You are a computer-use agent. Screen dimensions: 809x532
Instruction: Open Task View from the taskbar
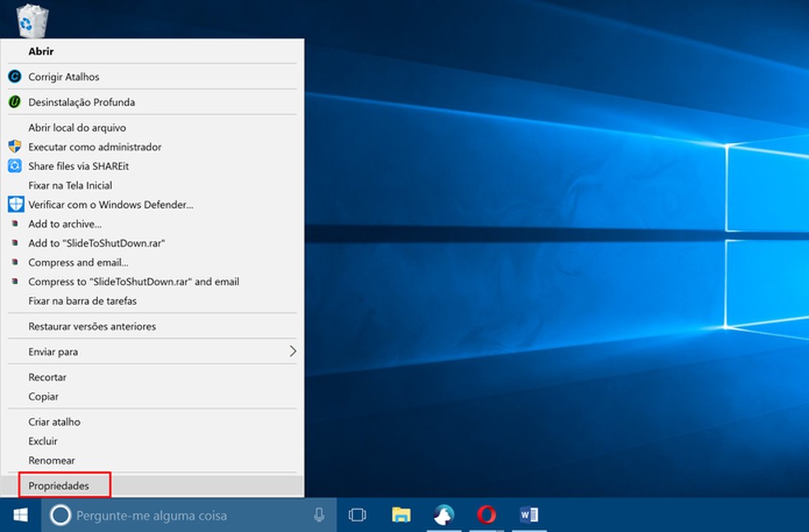[x=357, y=515]
